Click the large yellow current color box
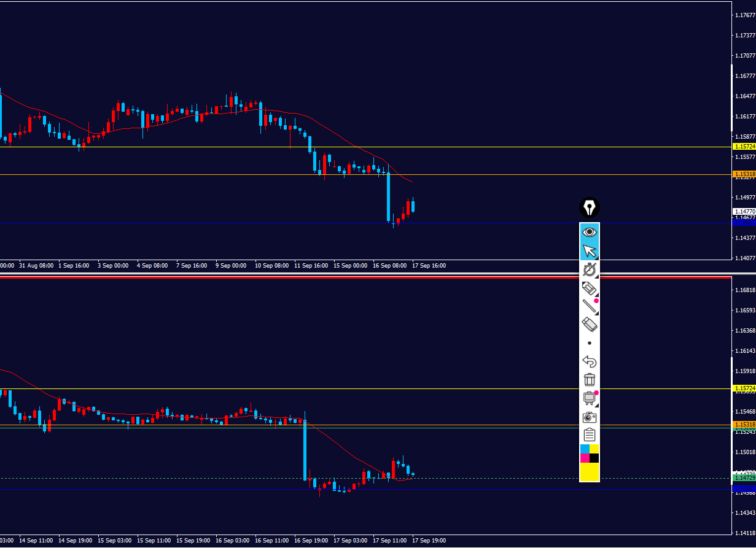 [x=590, y=472]
